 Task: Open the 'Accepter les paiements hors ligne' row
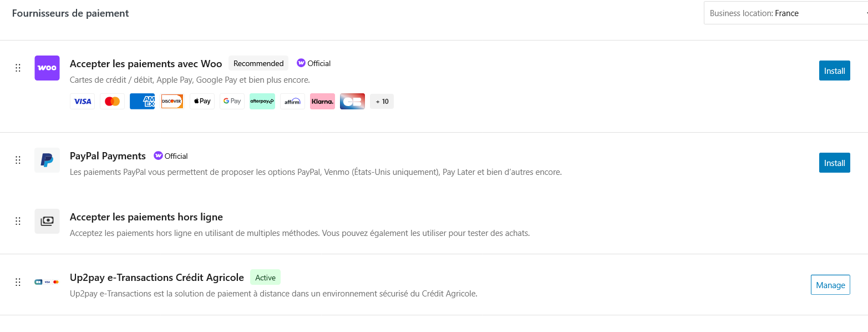pos(434,224)
